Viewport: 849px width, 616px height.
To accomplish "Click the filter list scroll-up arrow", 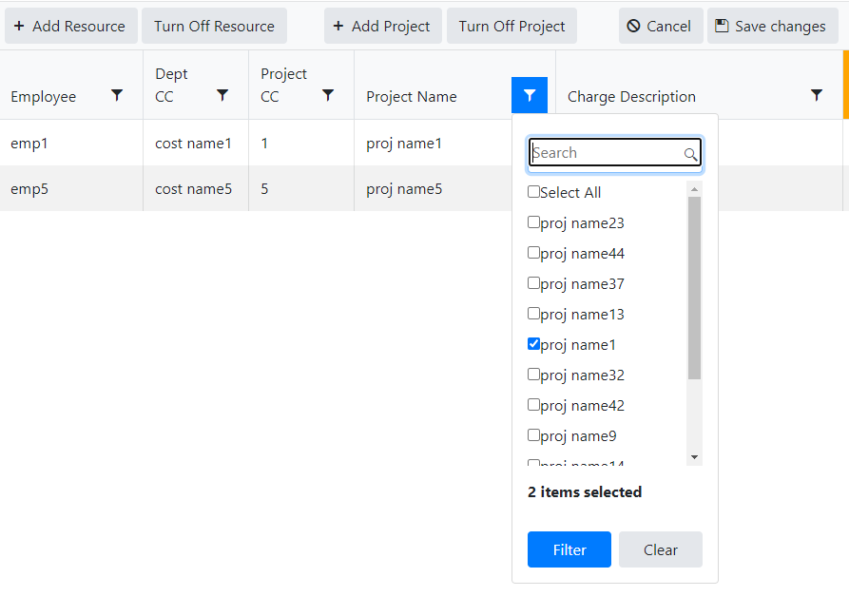I will pyautogui.click(x=694, y=189).
